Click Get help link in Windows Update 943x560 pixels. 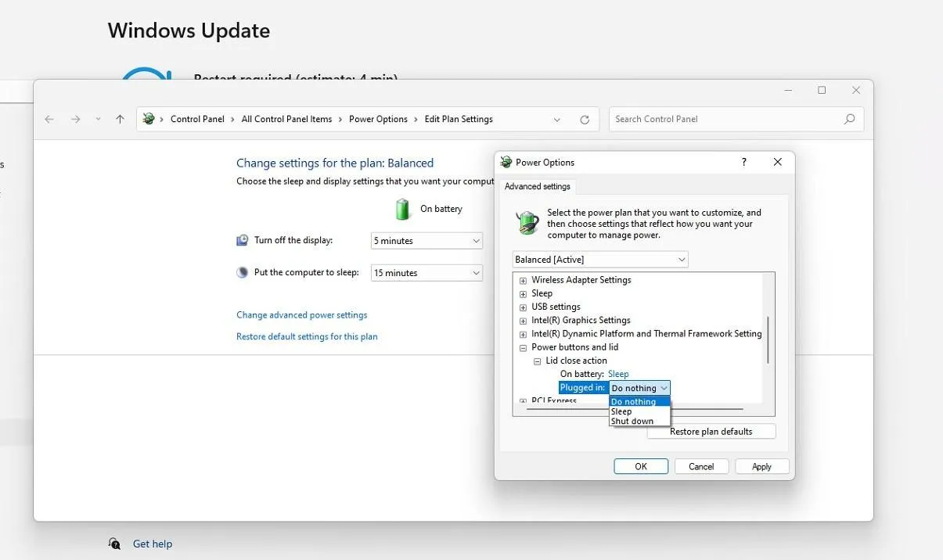(153, 544)
